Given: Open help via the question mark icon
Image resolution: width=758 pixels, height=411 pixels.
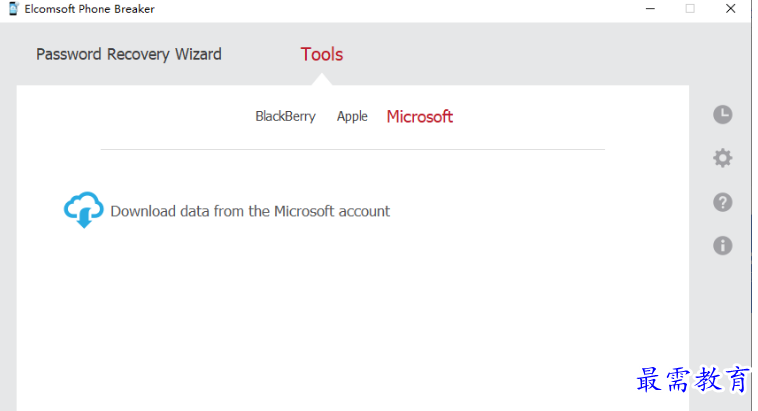Looking at the screenshot, I should (723, 202).
